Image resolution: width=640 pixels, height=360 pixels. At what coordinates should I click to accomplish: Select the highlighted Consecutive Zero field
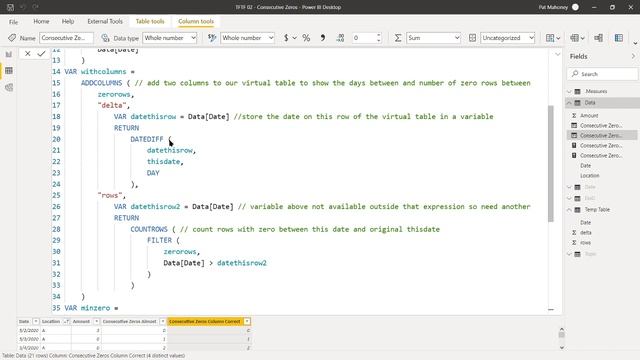click(x=602, y=136)
